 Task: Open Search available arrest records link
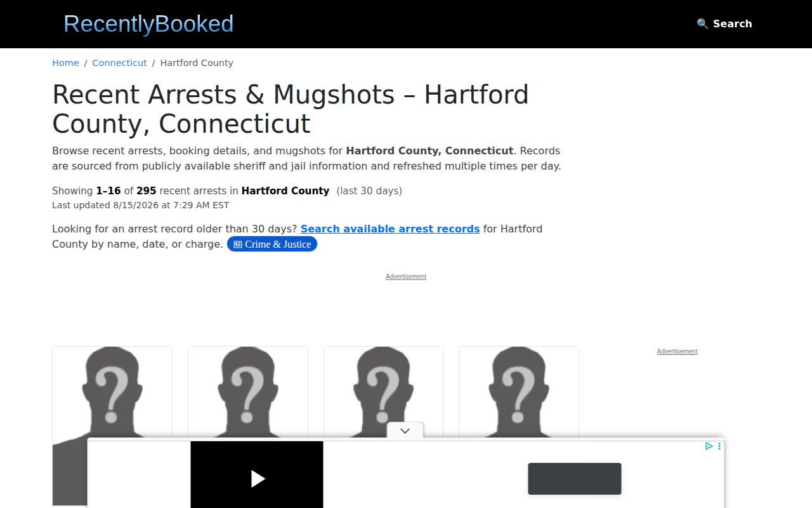[390, 229]
